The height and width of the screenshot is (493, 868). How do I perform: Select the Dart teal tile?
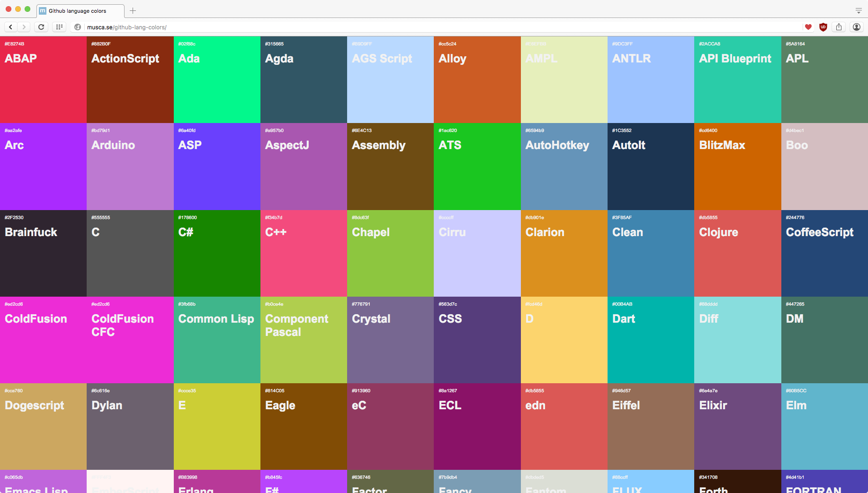tap(651, 340)
